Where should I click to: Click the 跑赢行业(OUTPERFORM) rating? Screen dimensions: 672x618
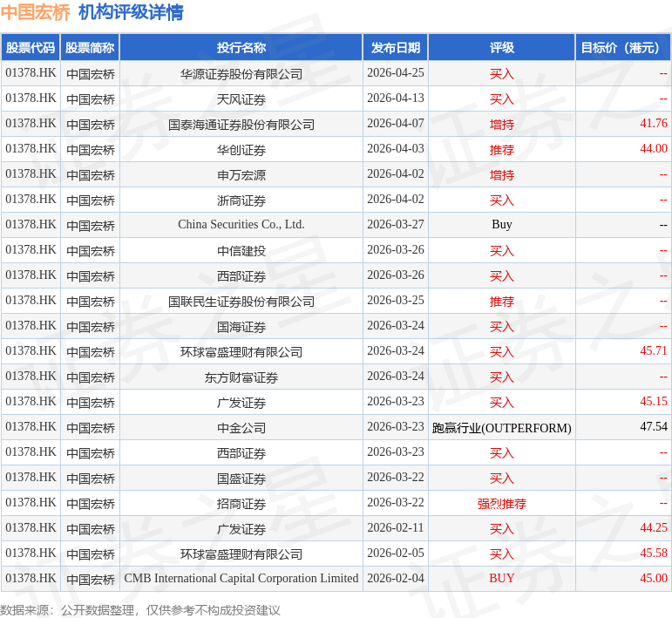click(502, 428)
